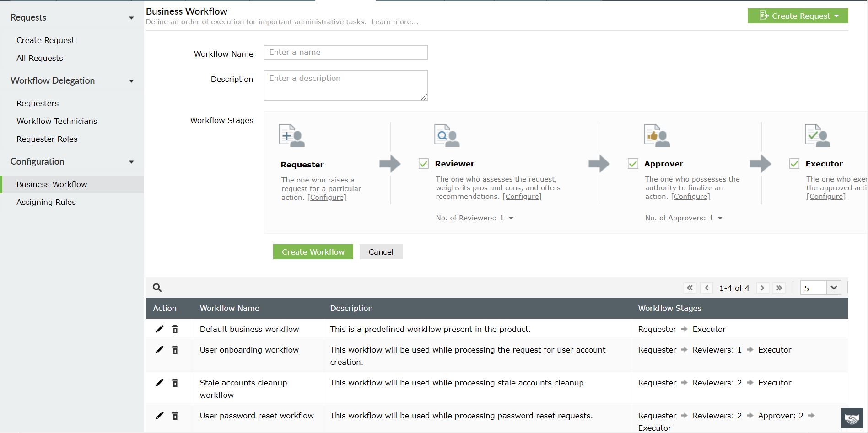This screenshot has width=868, height=433.
Task: Toggle the Reviewer stage checkbox
Action: pyautogui.click(x=423, y=163)
